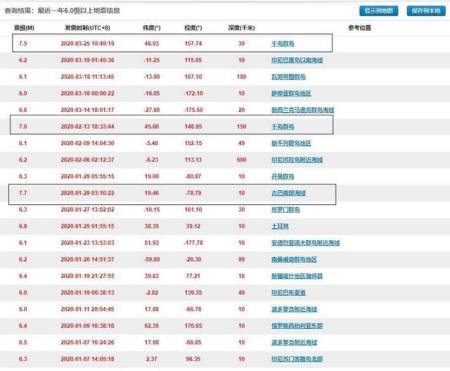The width and height of the screenshot is (450, 371).
Task: Select the longitude 39.12 cell
Action: pyautogui.click(x=193, y=226)
